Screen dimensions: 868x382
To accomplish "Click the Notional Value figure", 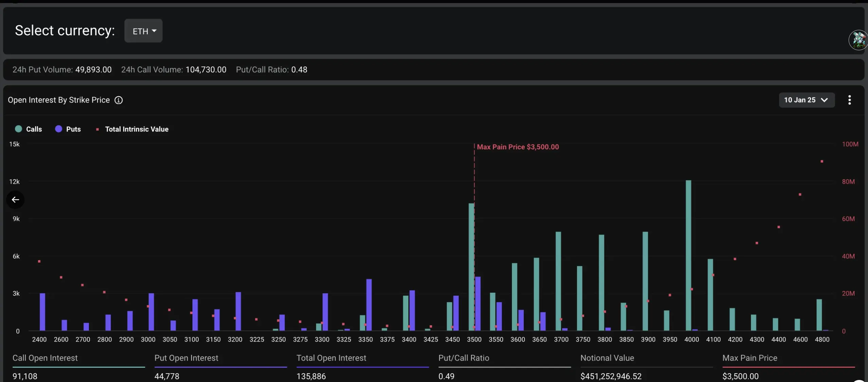I will (611, 376).
